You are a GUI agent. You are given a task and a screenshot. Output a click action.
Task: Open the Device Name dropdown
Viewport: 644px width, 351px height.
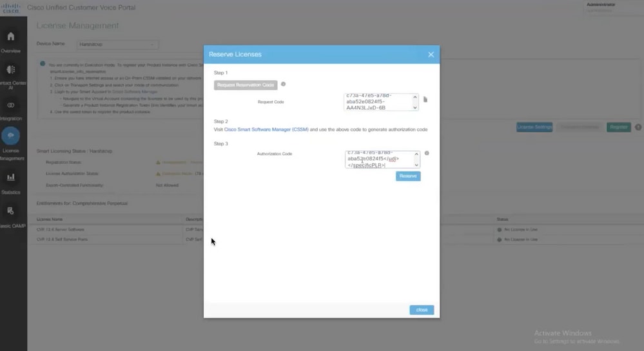pos(117,45)
